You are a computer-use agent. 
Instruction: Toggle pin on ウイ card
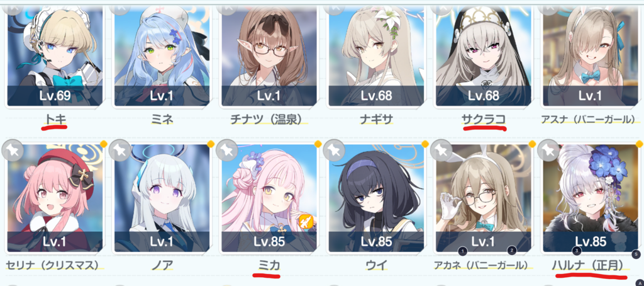click(x=333, y=151)
